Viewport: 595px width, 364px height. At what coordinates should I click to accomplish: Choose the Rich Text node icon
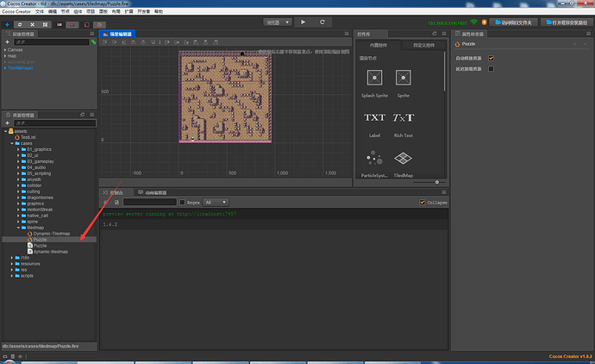click(x=403, y=118)
